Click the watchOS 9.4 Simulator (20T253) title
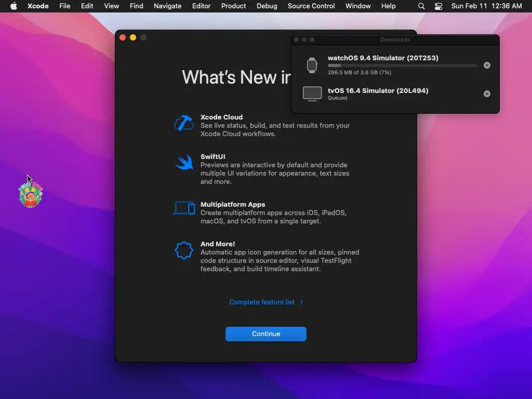 383,58
